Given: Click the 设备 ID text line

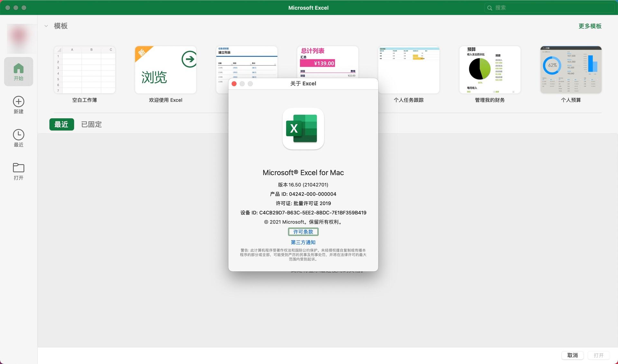Looking at the screenshot, I should click(303, 213).
